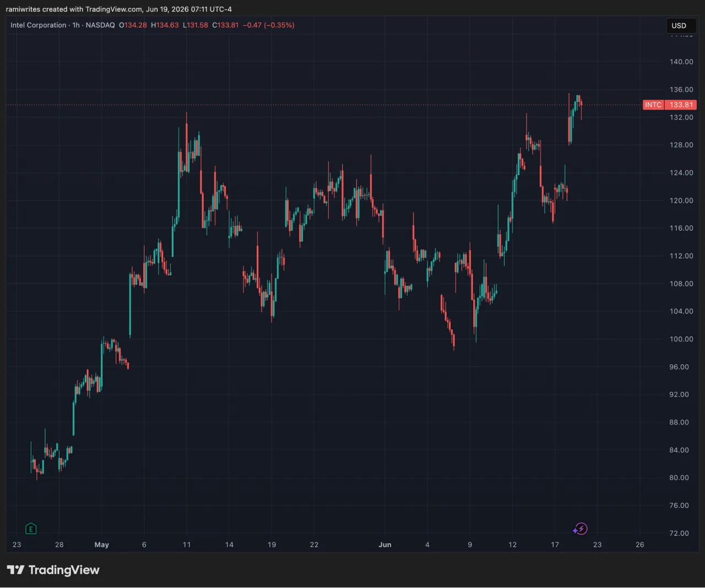Click the TradingView logo
The image size is (705, 588).
[53, 570]
